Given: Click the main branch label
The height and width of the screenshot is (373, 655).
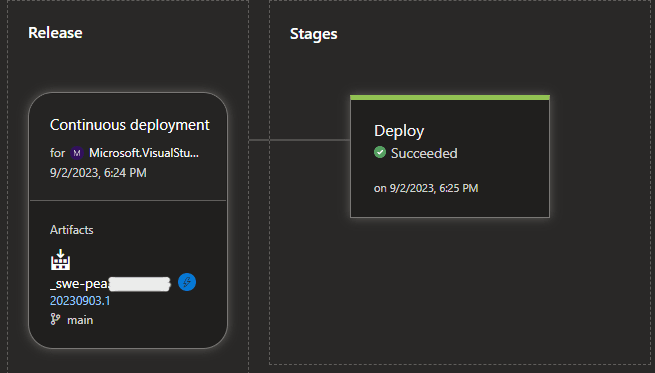Looking at the screenshot, I should pyautogui.click(x=80, y=320).
